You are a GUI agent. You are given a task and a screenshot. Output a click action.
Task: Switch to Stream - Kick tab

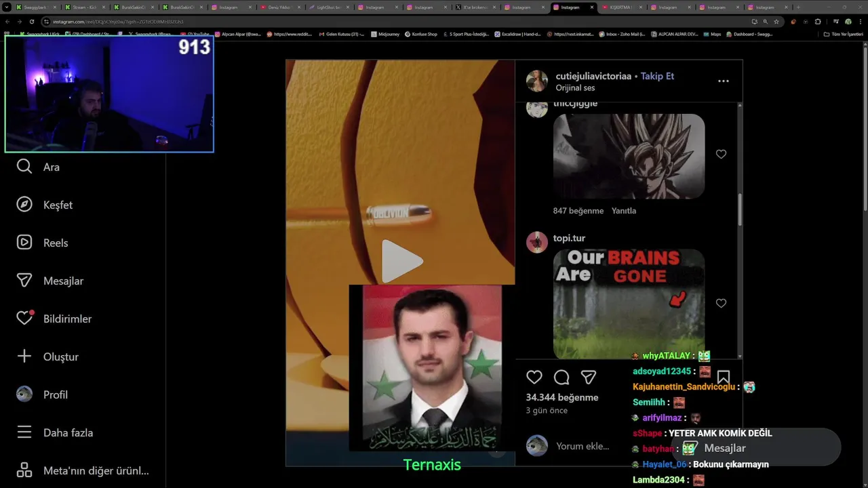click(85, 7)
